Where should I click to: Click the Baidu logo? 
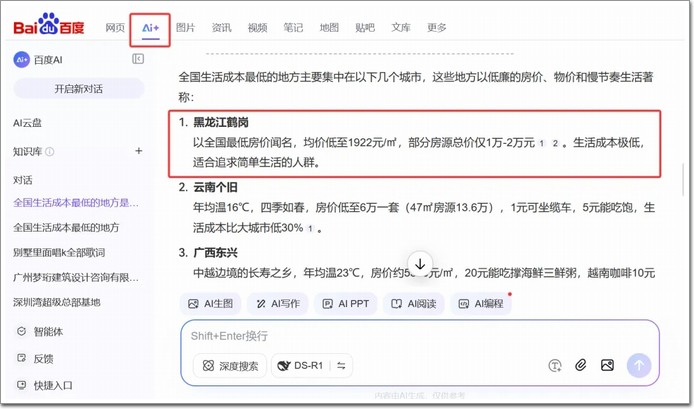(x=50, y=28)
